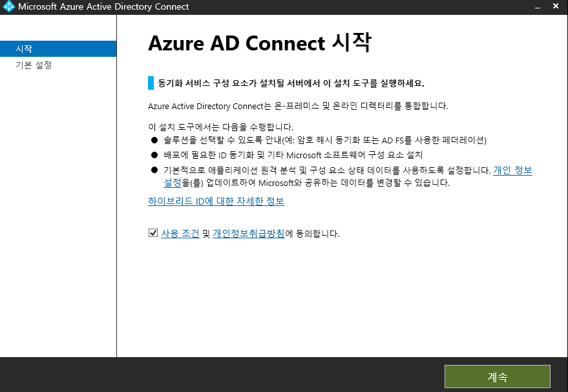Open the 개인정보취급방침 link
Screen dimensions: 568x392
pyautogui.click(x=249, y=234)
